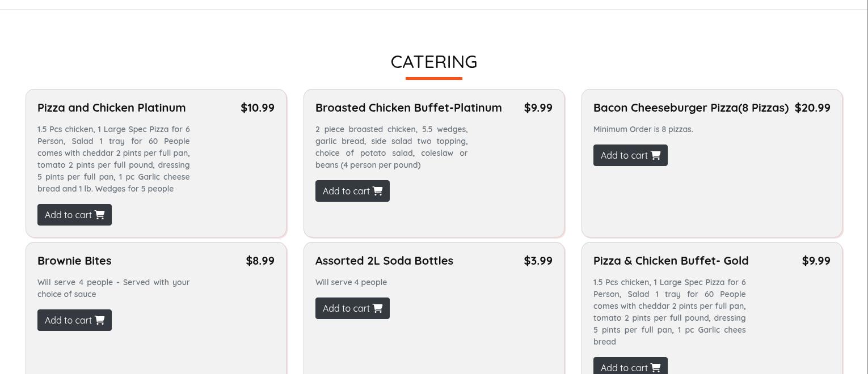This screenshot has height=374, width=868.
Task: Click the Broasted Chicken Buffet-Platinum $9.99 price
Action: (538, 108)
